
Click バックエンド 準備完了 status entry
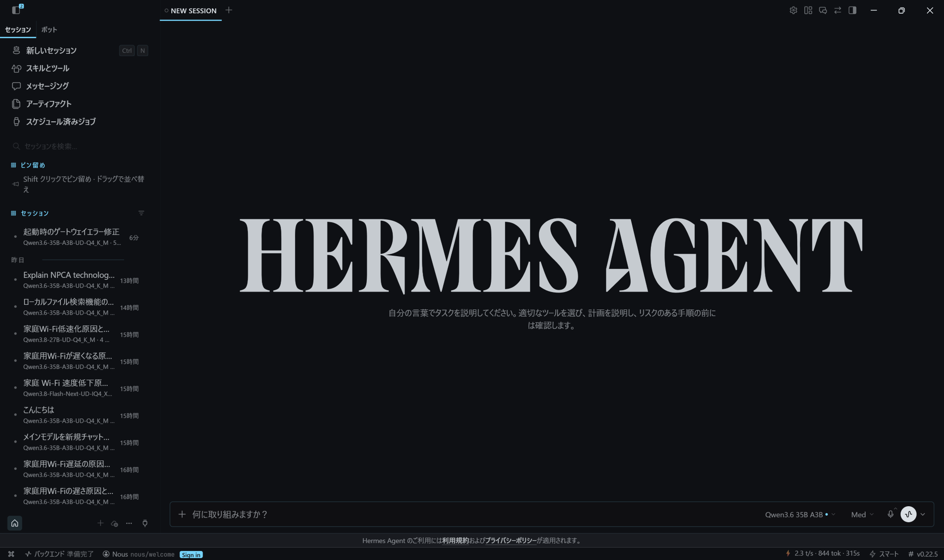(59, 554)
